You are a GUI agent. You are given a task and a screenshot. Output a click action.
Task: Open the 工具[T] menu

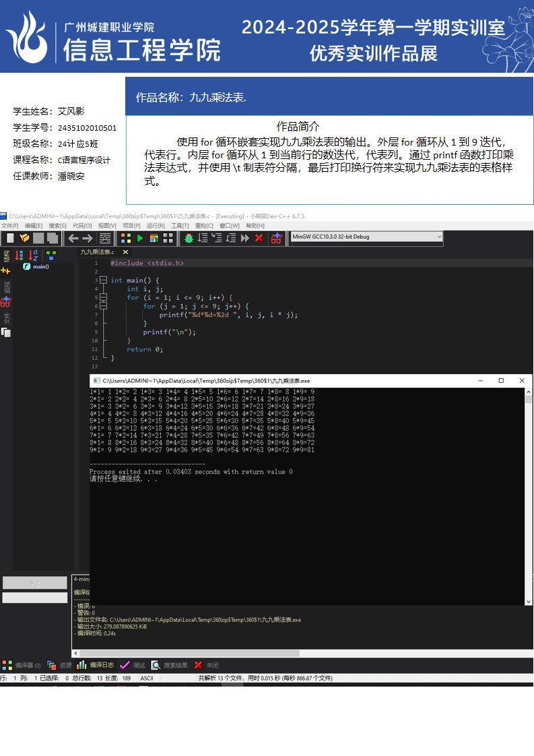180,226
